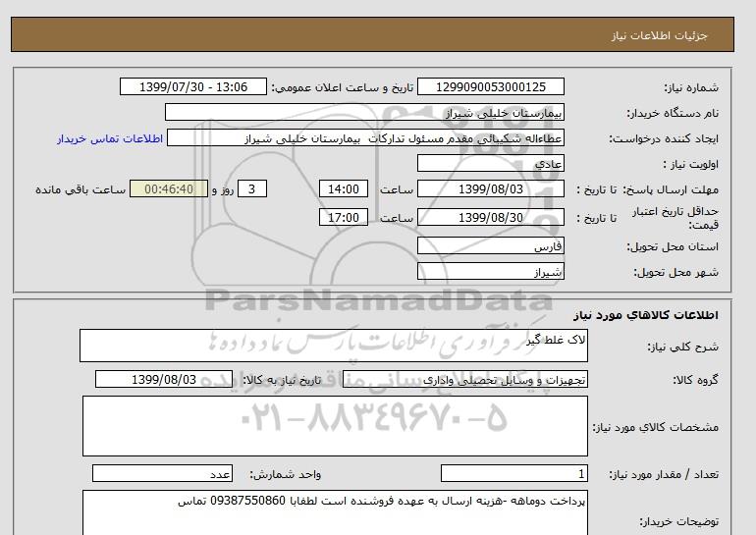
Task: Click label شرح کلی نیاز
Action: (x=682, y=347)
